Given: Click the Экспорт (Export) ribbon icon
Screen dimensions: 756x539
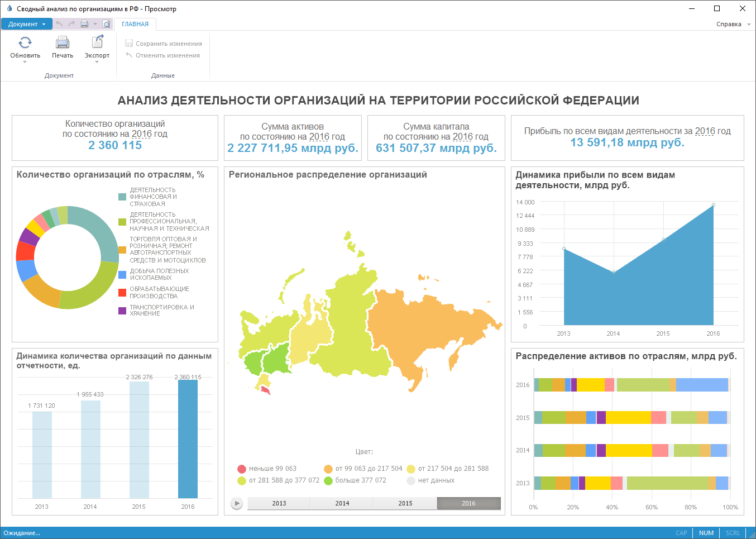Looking at the screenshot, I should pos(97,42).
